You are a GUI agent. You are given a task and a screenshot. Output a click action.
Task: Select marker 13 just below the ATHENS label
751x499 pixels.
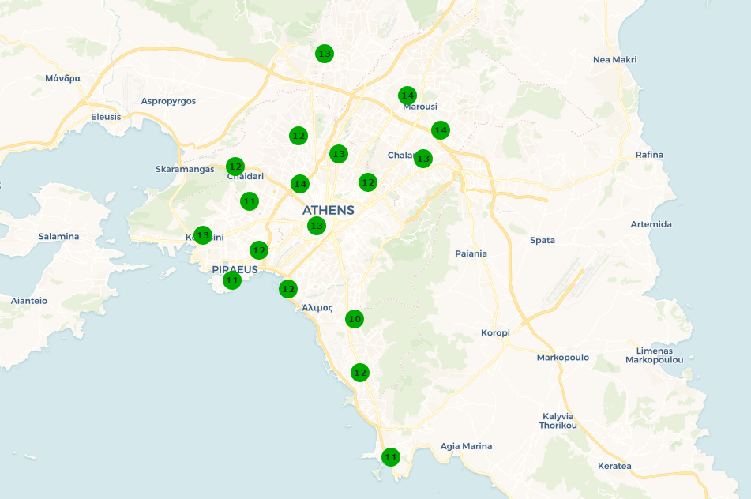point(316,226)
